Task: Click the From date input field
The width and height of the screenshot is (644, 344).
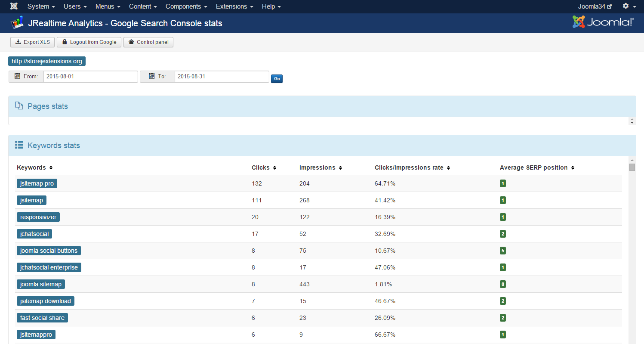Action: click(91, 76)
